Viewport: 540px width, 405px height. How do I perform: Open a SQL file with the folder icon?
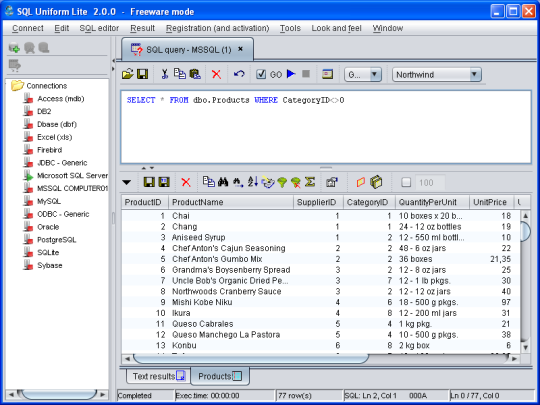point(127,74)
